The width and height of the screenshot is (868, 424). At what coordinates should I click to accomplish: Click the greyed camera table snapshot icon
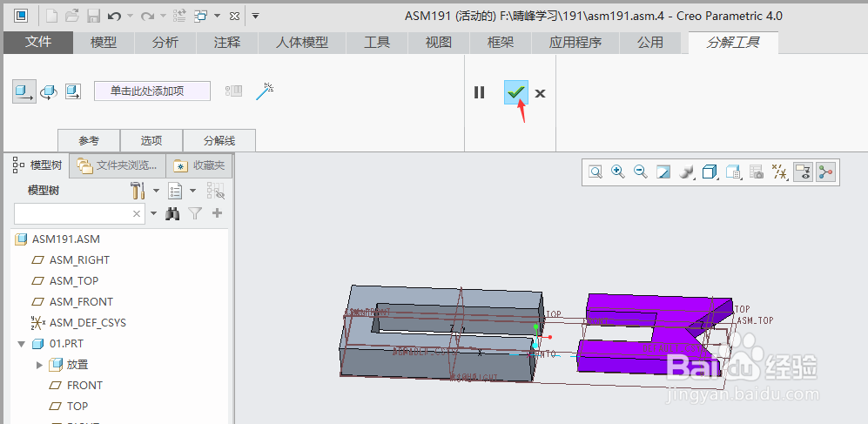coord(757,172)
